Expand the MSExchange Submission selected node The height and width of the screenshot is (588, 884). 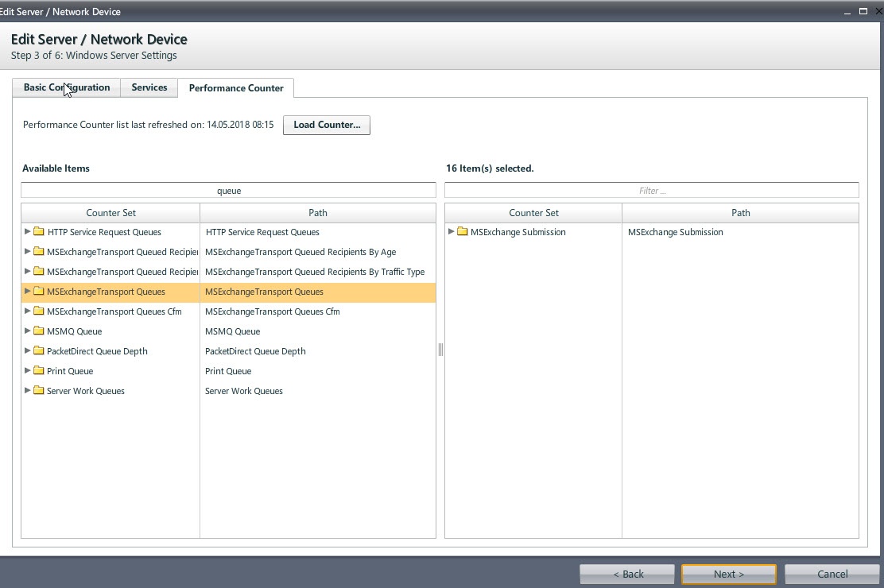452,232
